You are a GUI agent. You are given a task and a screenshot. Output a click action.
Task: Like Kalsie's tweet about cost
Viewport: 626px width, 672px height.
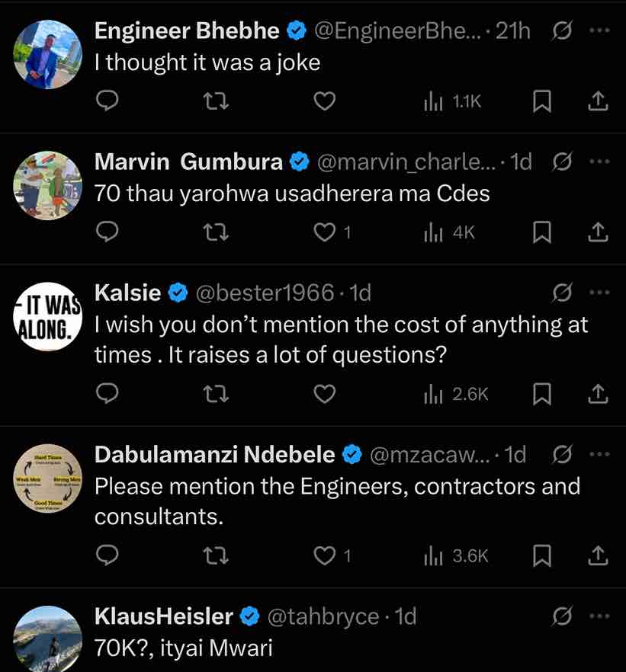[326, 394]
